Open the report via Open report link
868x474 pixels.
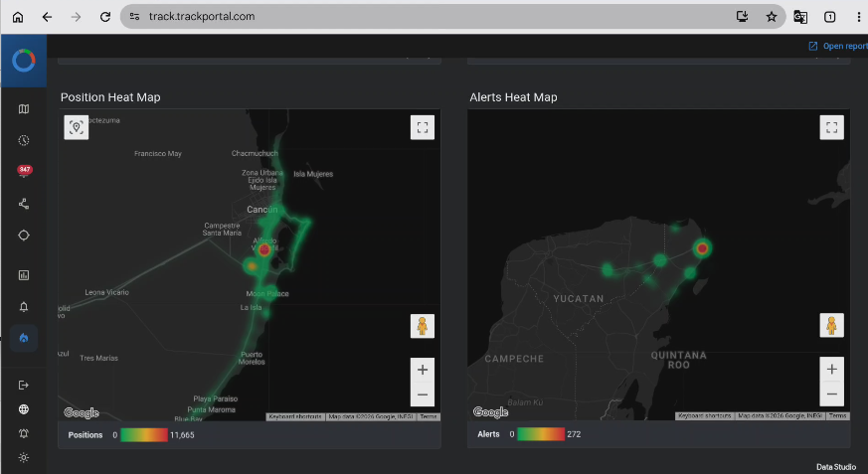838,46
